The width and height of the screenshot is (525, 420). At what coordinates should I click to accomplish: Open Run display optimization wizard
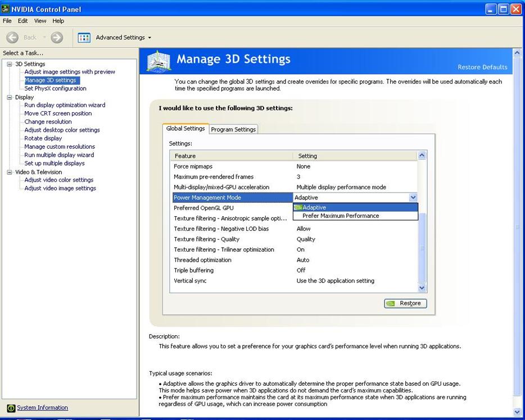pos(65,105)
